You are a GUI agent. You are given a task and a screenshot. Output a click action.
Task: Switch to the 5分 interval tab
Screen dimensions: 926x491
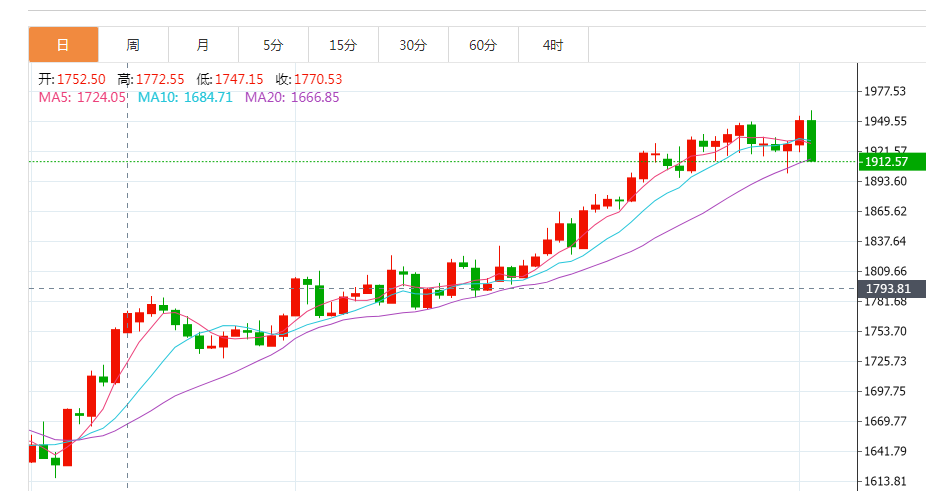273,45
